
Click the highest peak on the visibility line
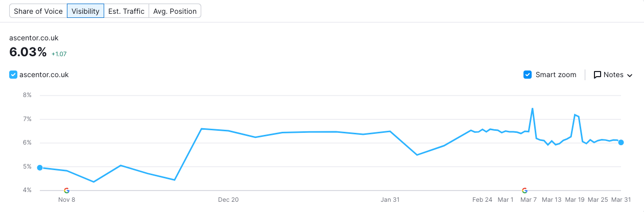click(x=532, y=108)
